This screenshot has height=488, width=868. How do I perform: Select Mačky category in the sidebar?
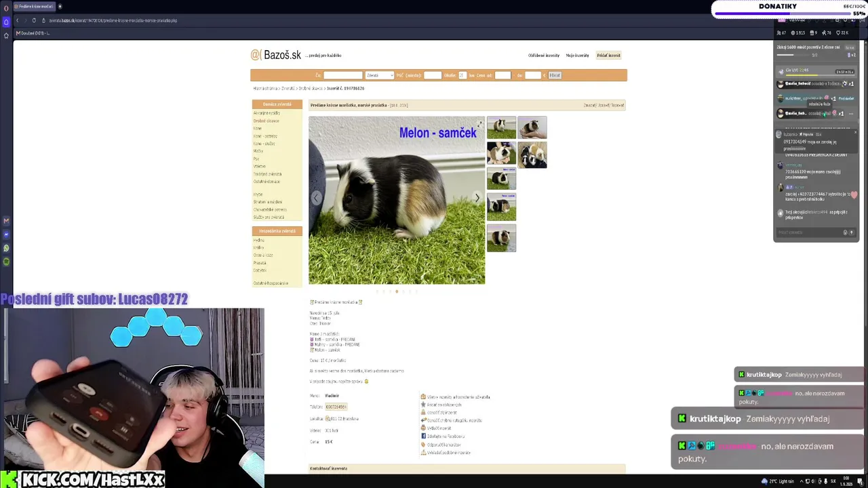[x=258, y=151]
